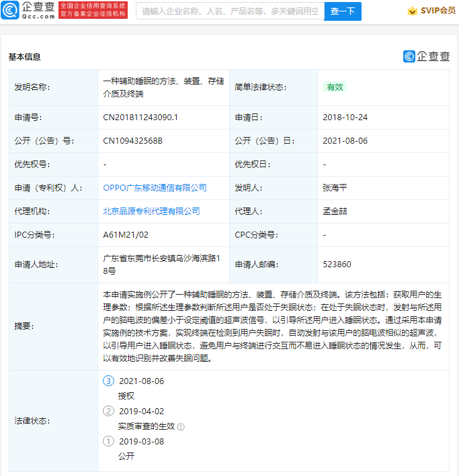Select timeline step 3 circle icon
The width and height of the screenshot is (459, 476).
108,381
